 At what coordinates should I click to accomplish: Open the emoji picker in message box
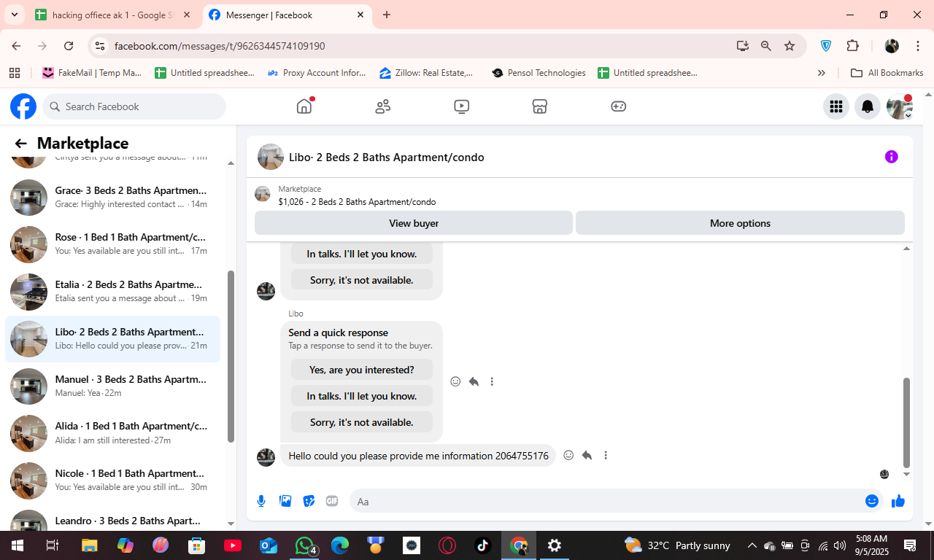click(871, 501)
